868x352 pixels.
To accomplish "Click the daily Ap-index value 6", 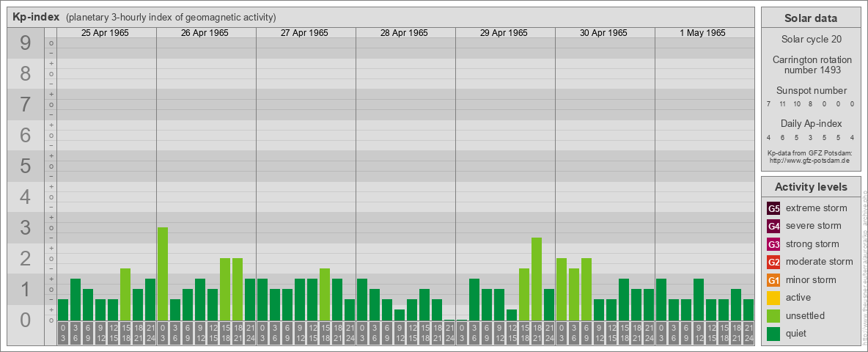I will tap(783, 137).
